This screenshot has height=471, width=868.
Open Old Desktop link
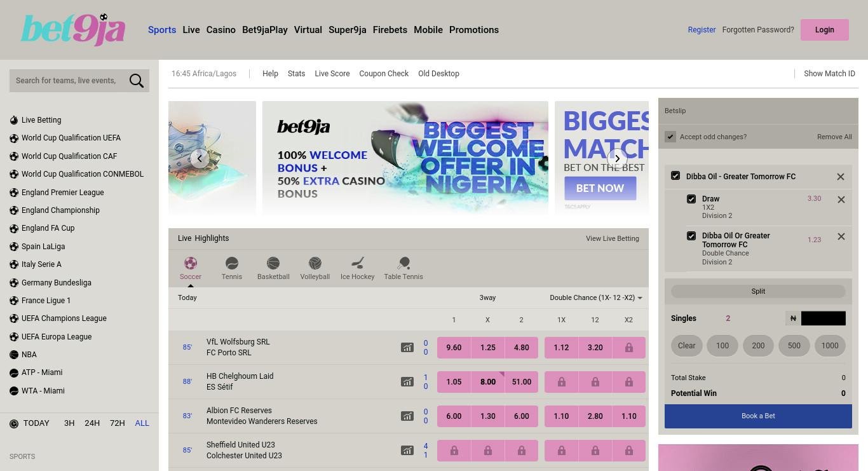tap(438, 74)
